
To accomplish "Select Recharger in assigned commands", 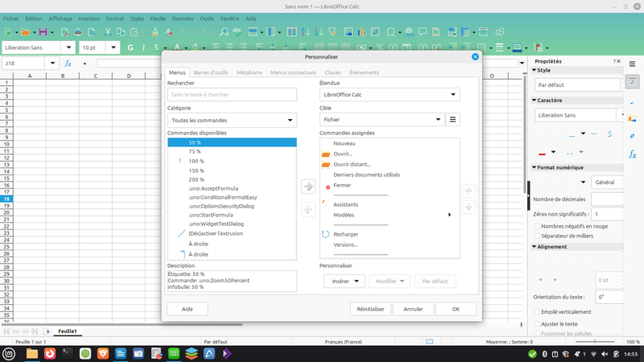I will tap(390, 234).
